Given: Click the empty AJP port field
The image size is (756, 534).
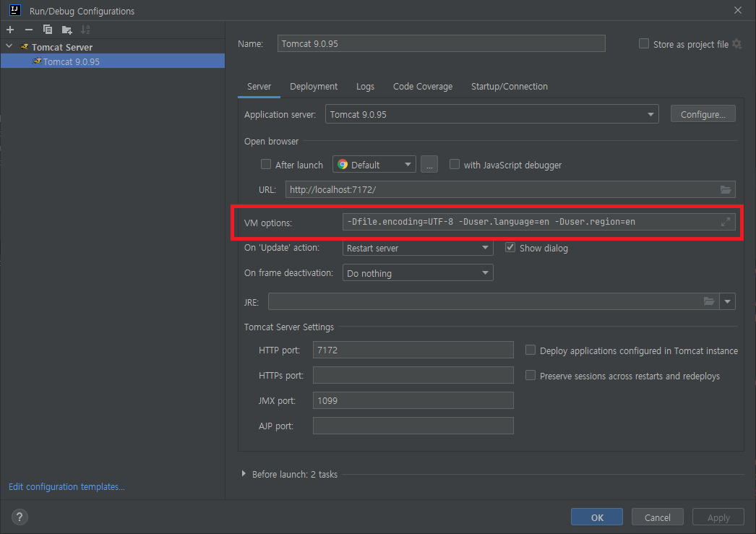Looking at the screenshot, I should (x=413, y=426).
